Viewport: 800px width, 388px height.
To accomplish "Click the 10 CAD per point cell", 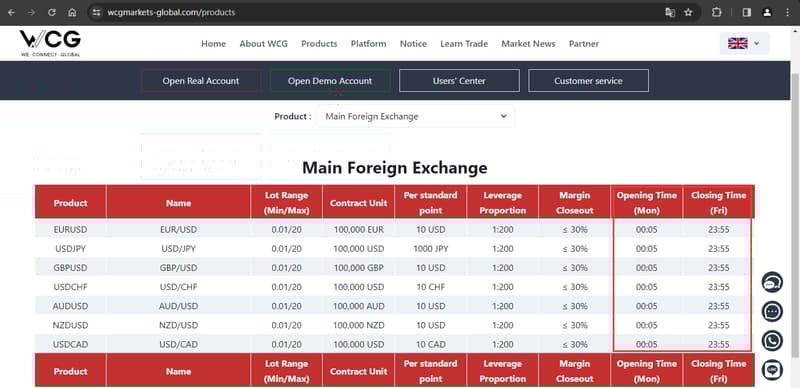I will click(x=431, y=345).
